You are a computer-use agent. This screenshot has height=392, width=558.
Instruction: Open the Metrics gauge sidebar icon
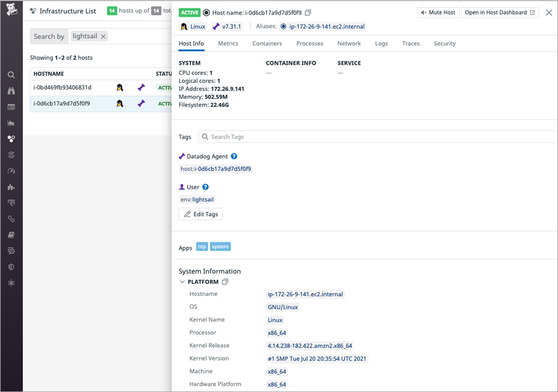tap(11, 171)
